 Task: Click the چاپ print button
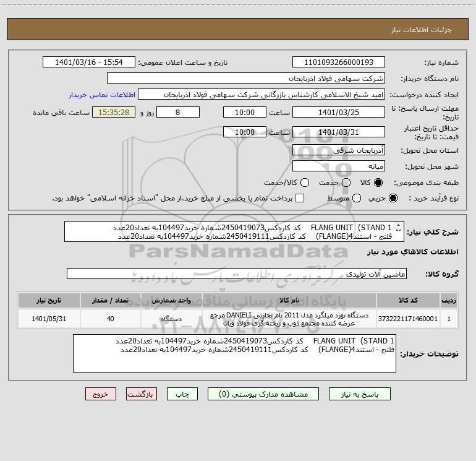tap(182, 394)
